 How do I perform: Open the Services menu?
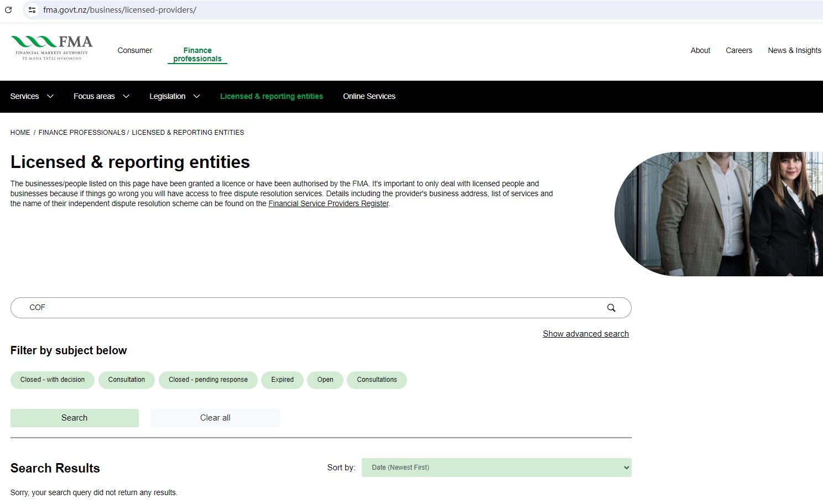pyautogui.click(x=25, y=96)
